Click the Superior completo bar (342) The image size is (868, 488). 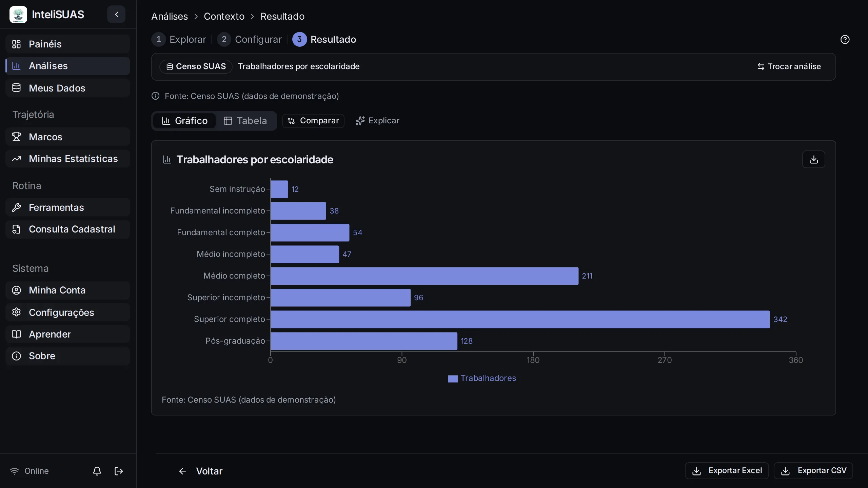tap(520, 319)
